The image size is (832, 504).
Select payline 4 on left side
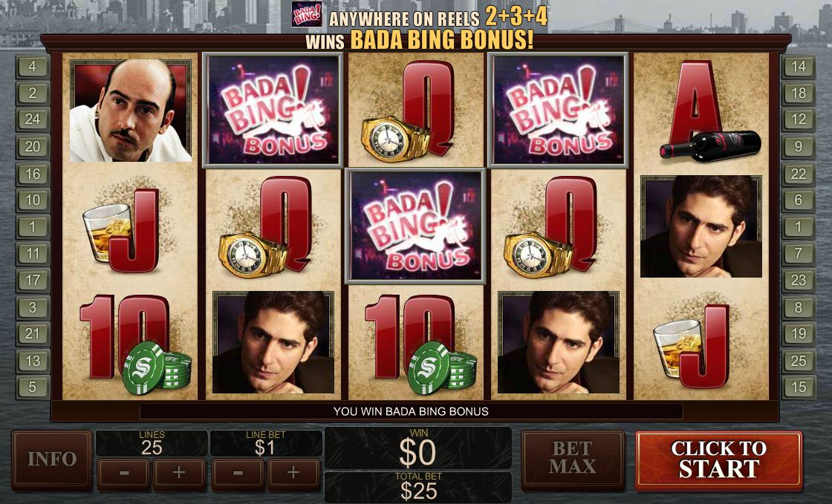33,67
